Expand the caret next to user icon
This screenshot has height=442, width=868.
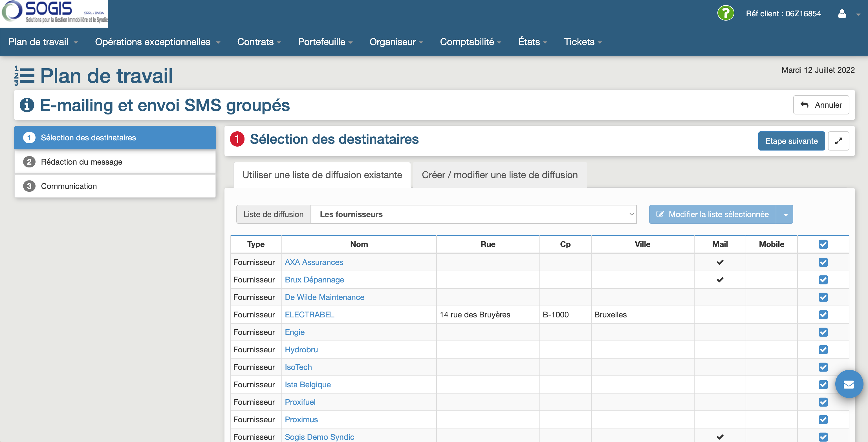858,14
